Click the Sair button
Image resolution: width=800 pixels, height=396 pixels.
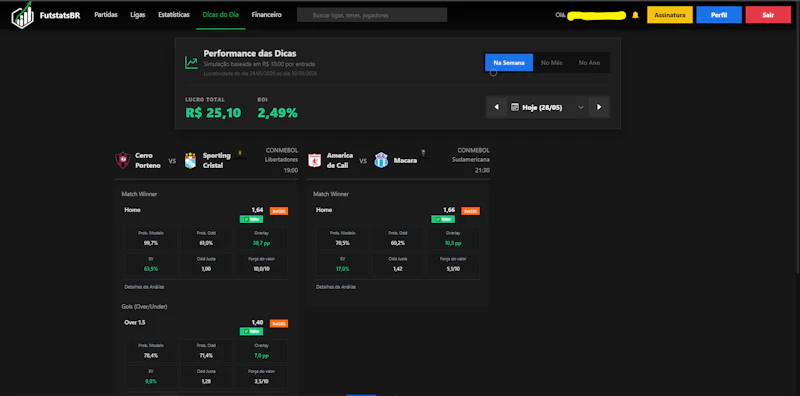[x=768, y=15]
